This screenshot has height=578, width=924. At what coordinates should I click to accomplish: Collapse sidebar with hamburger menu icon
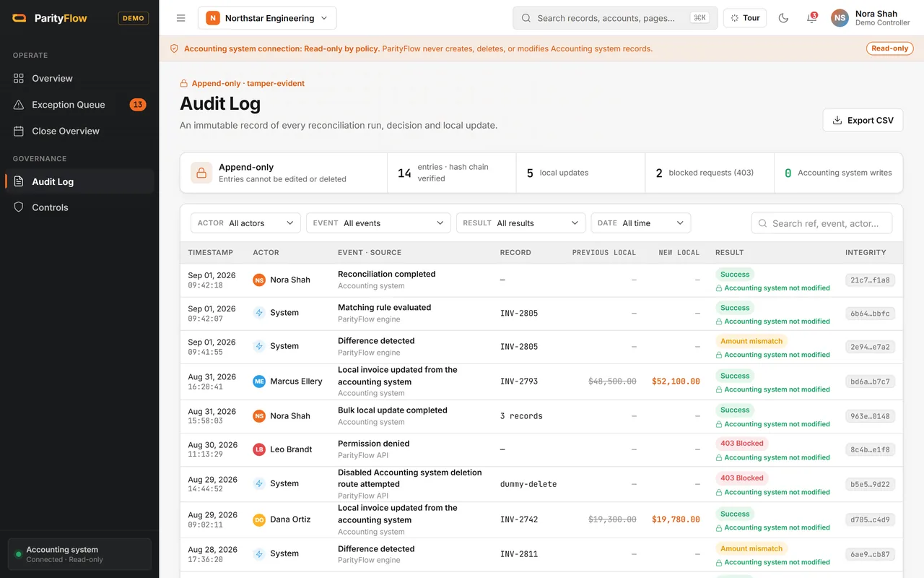coord(181,18)
